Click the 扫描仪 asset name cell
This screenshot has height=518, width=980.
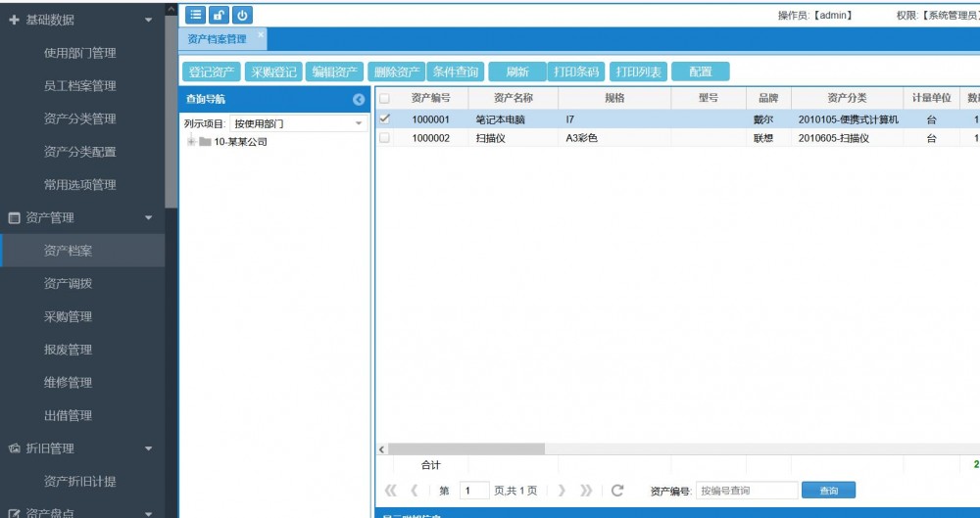[514, 138]
